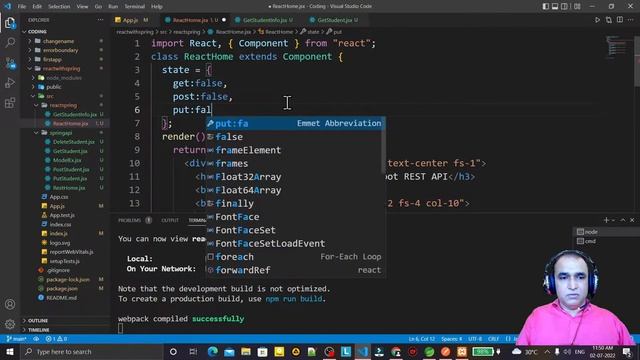Viewport: 640px width, 360px height.
Task: Select the 'false' autocomplete suggestion
Action: (x=296, y=137)
